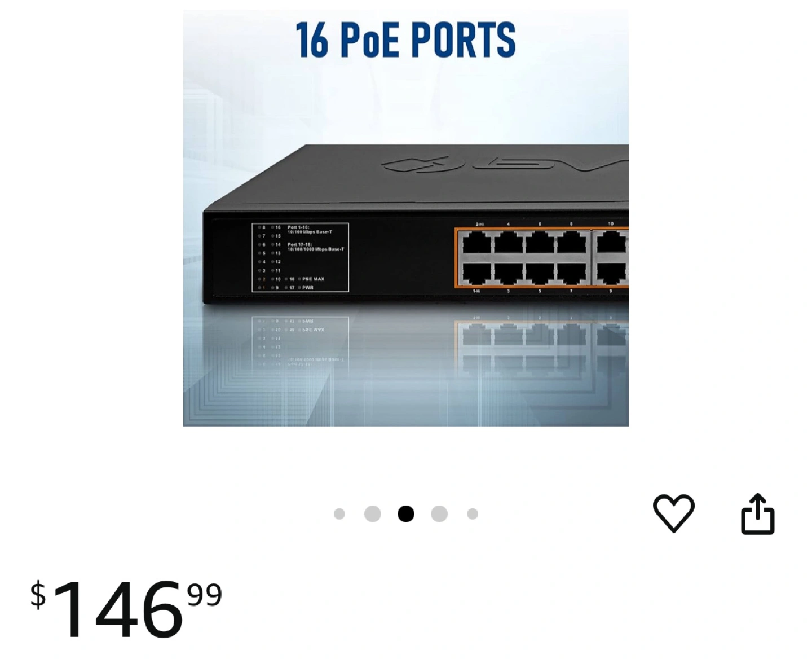Tap the "16 PoE PORTS" heading
812x659 pixels.
click(405, 39)
